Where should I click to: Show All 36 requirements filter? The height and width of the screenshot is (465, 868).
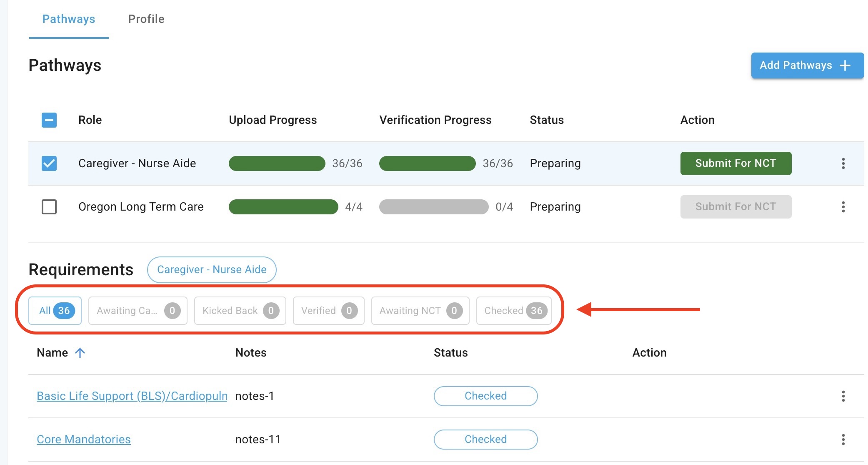pyautogui.click(x=55, y=311)
